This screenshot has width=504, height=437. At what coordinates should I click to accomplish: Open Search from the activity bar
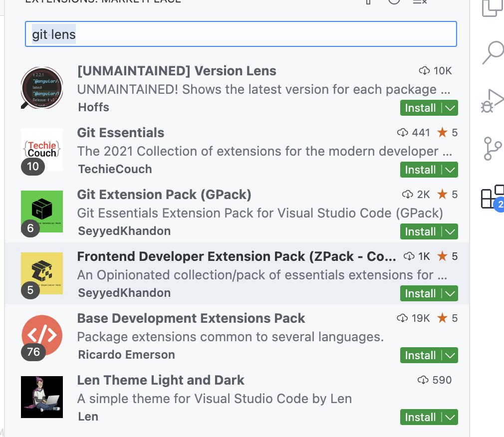[493, 51]
